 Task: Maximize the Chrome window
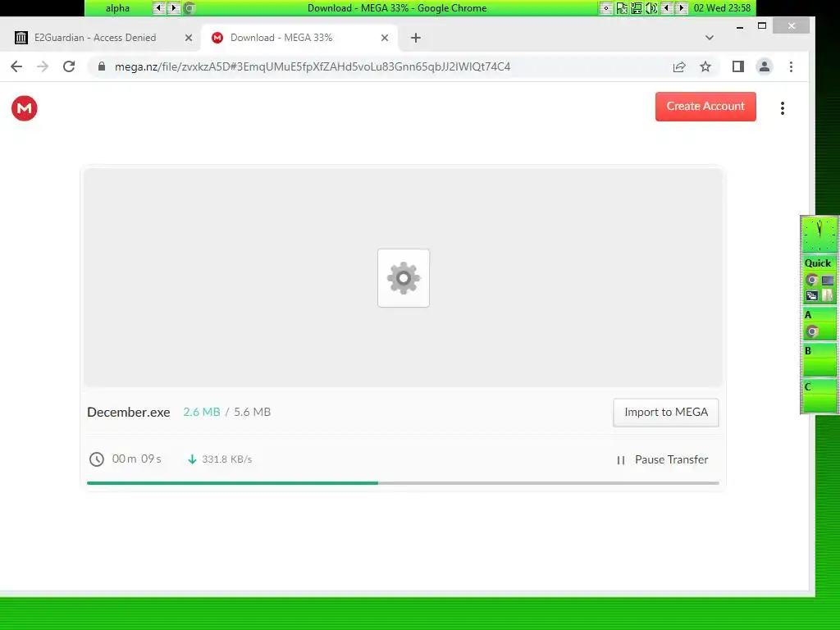tap(762, 25)
